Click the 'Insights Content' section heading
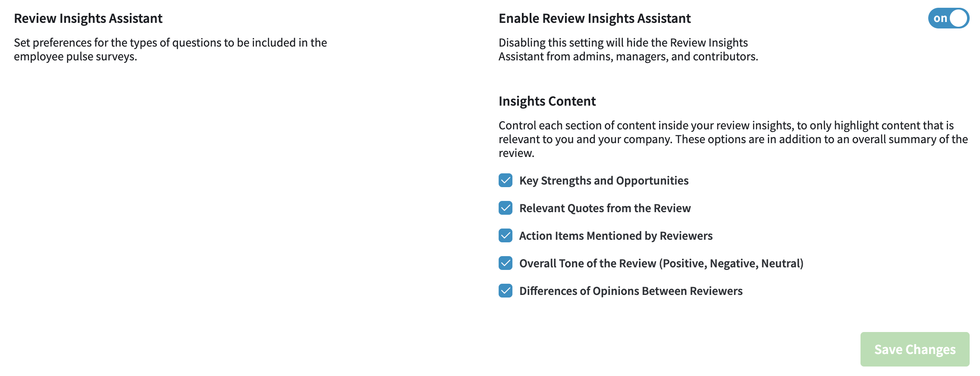Screen dimensions: 980x376 [x=547, y=101]
